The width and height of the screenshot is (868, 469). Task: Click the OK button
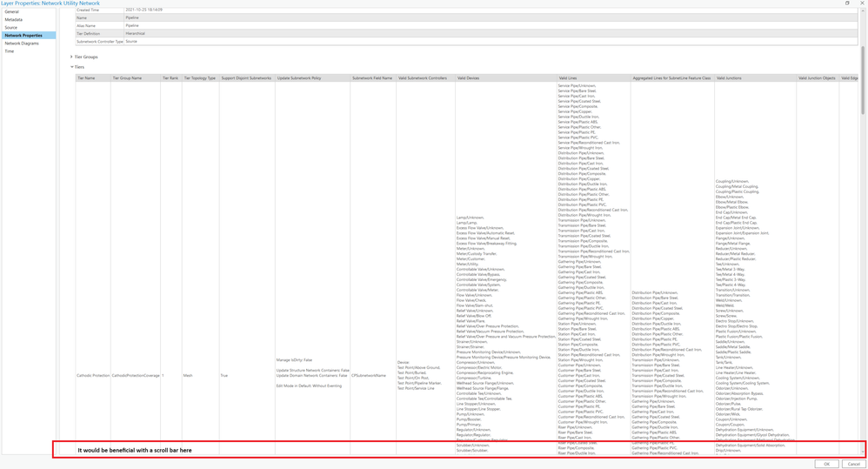point(826,464)
